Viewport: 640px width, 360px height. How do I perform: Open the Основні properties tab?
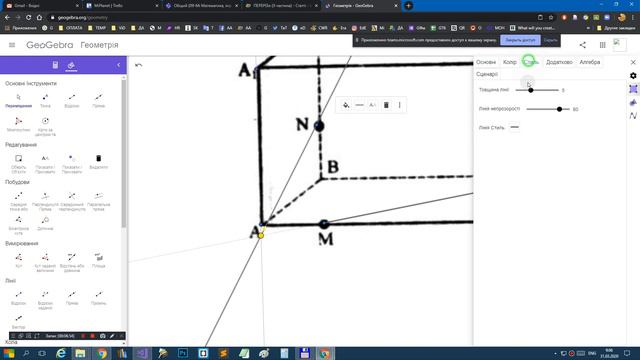pos(486,62)
